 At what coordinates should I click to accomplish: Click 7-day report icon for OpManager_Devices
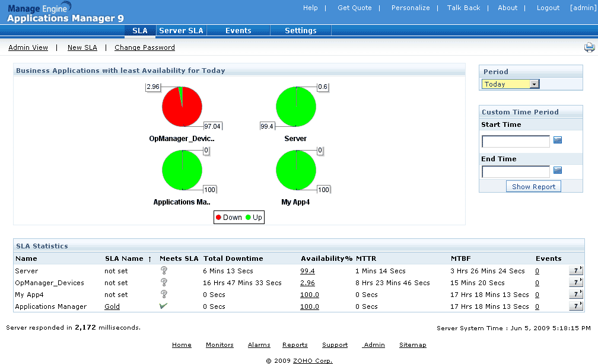(576, 282)
